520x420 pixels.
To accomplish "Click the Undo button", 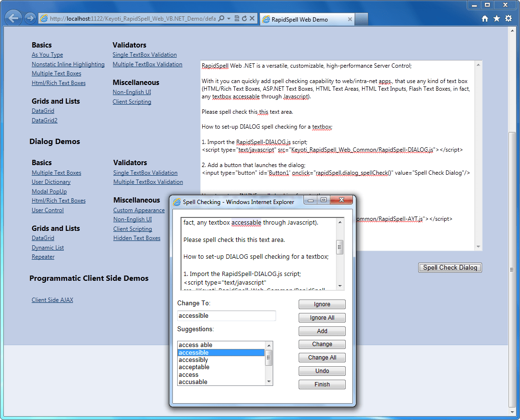I will pos(322,371).
